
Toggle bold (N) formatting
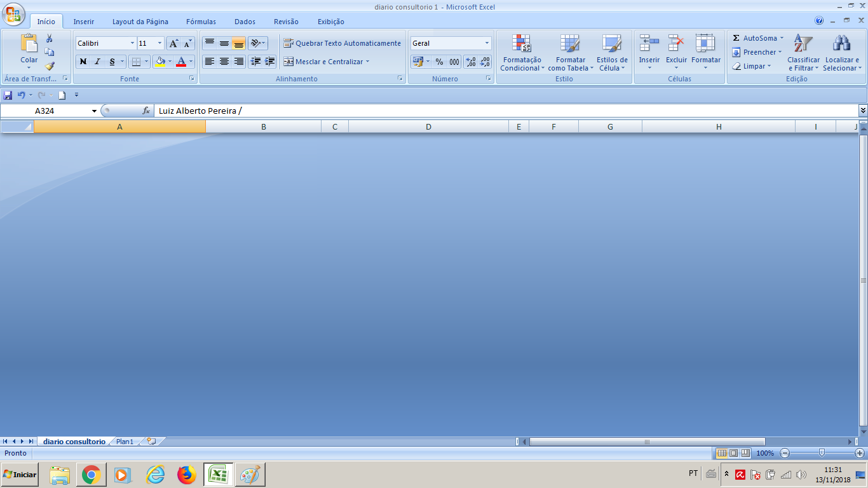(x=83, y=62)
